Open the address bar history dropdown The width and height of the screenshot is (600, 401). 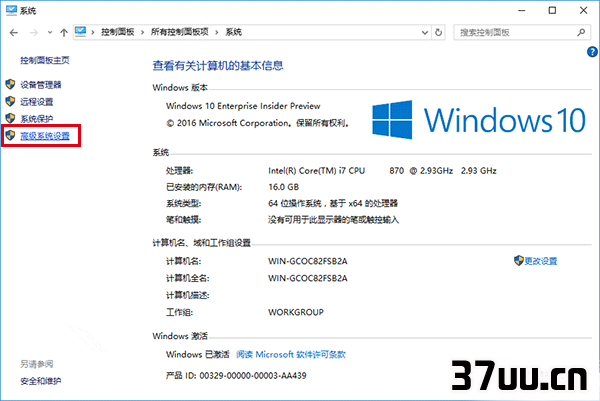coord(425,33)
